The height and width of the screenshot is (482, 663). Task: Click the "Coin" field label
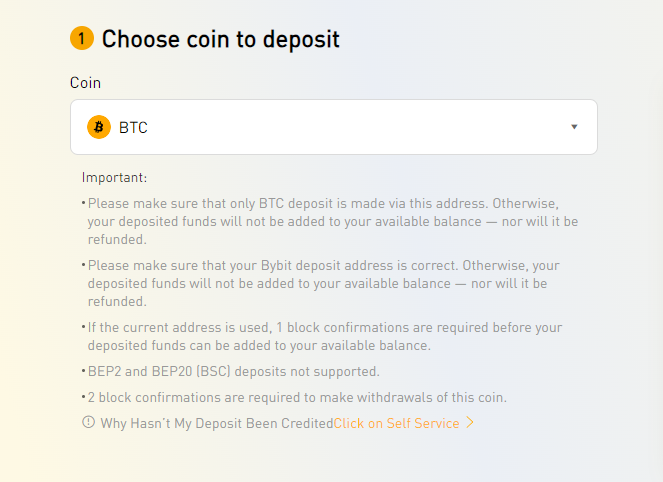[85, 82]
